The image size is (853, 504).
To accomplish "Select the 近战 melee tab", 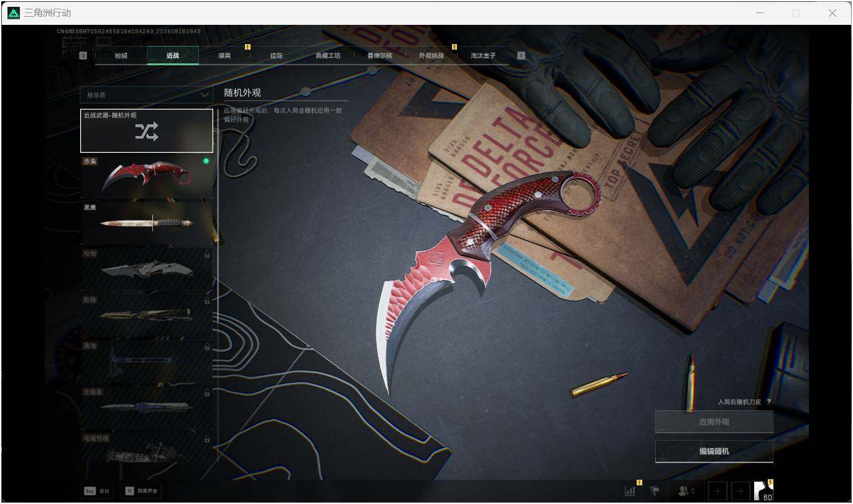I will (x=173, y=55).
